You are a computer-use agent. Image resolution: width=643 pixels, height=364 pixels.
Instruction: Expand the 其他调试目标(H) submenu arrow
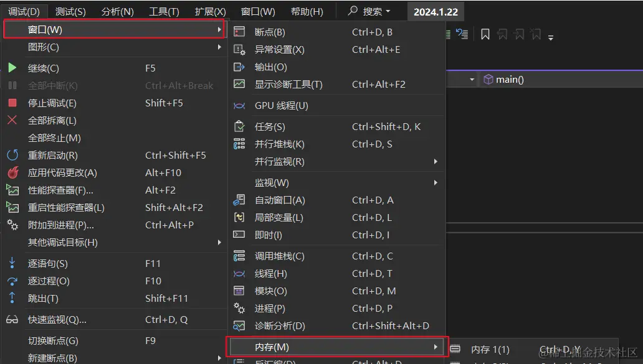pos(219,243)
